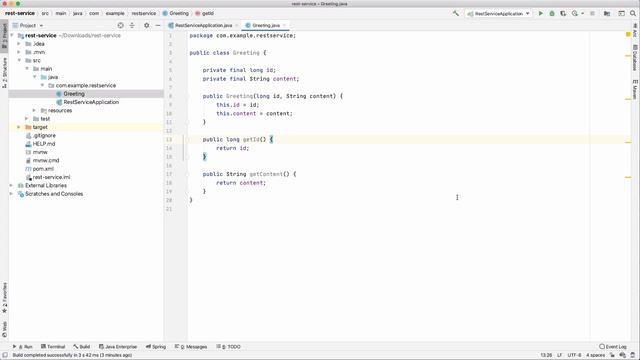
Task: Open Search Everywhere magnifier icon
Action: (633, 13)
